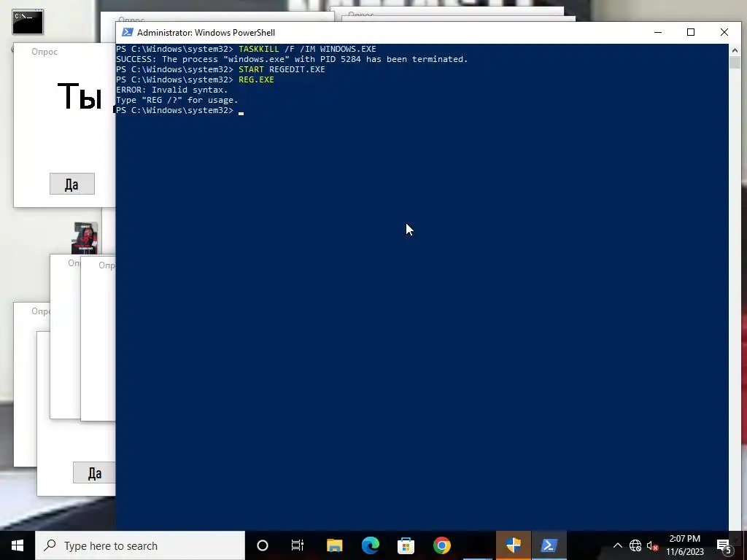This screenshot has height=560, width=747.
Task: Show hidden system tray icons
Action: coord(617,545)
